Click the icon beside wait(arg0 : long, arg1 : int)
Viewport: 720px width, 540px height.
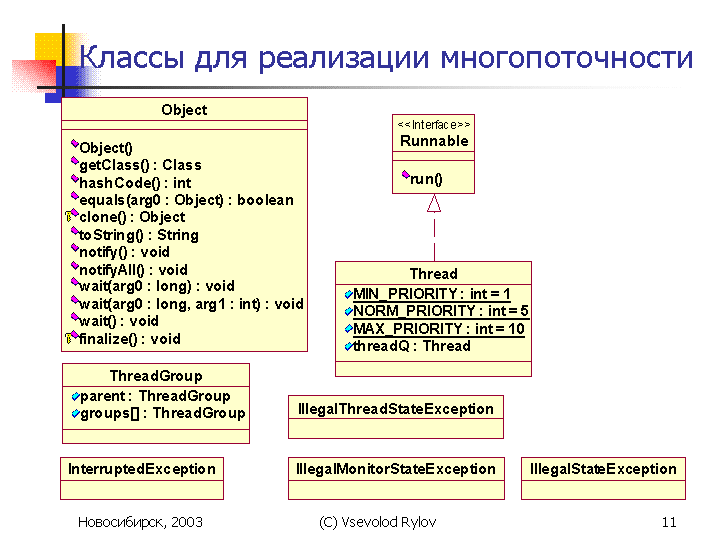[x=75, y=300]
